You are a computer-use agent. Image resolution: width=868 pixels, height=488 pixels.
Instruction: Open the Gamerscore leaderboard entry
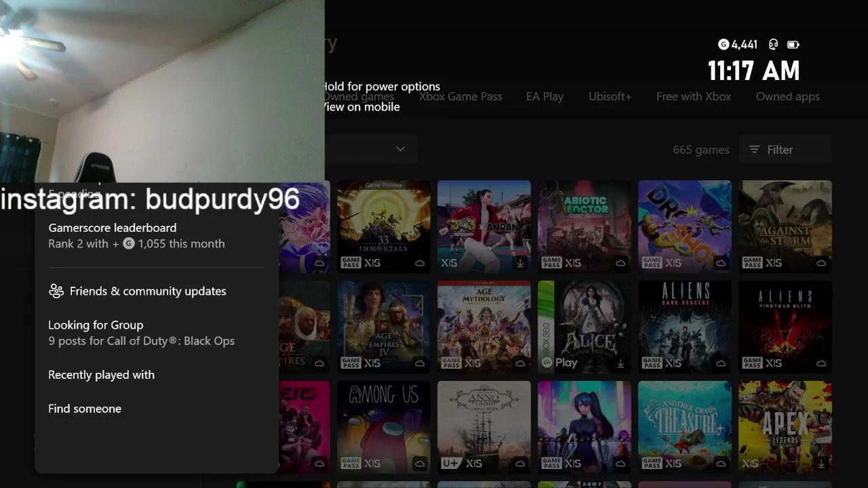point(156,235)
